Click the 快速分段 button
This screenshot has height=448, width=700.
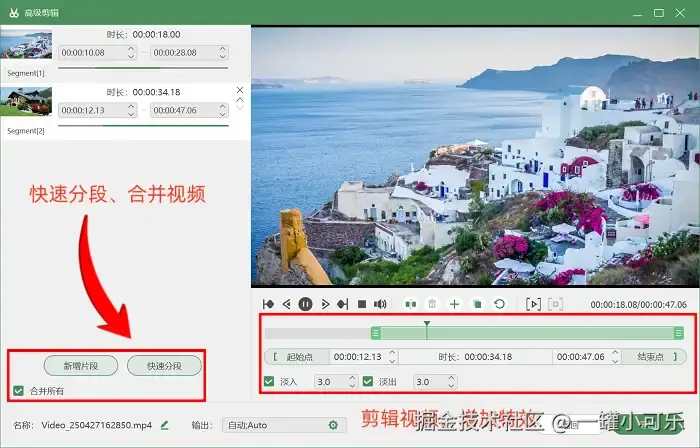pos(164,366)
